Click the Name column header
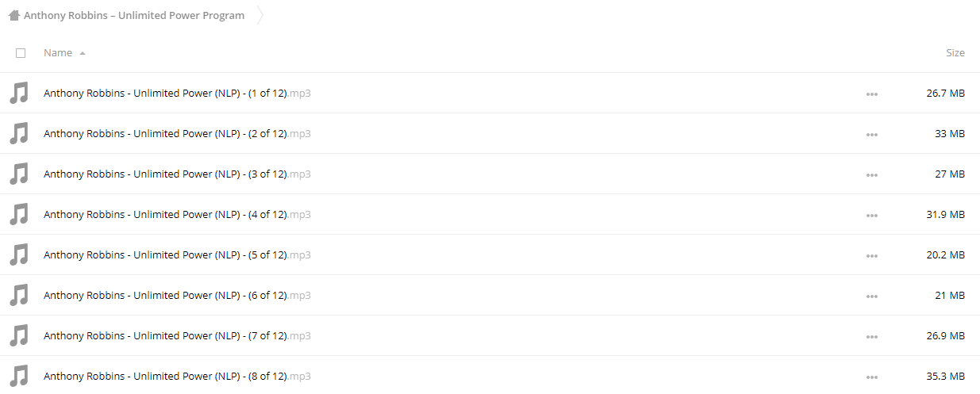Image resolution: width=980 pixels, height=394 pixels. click(x=58, y=52)
